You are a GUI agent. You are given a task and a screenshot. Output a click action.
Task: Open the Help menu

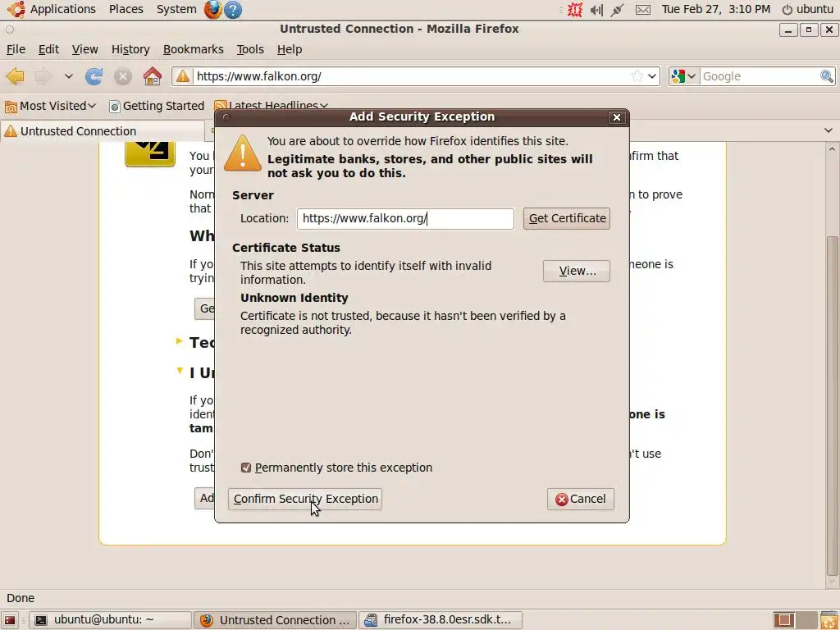tap(290, 49)
